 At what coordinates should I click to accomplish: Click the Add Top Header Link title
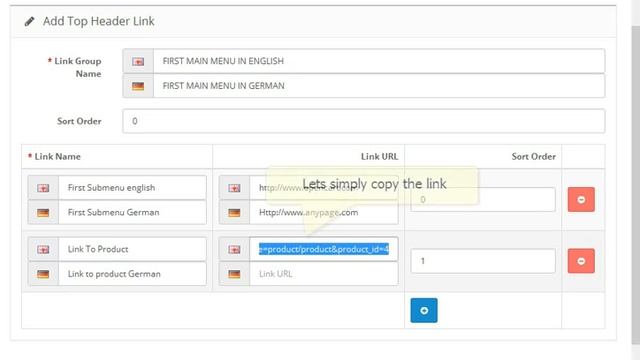tap(99, 21)
